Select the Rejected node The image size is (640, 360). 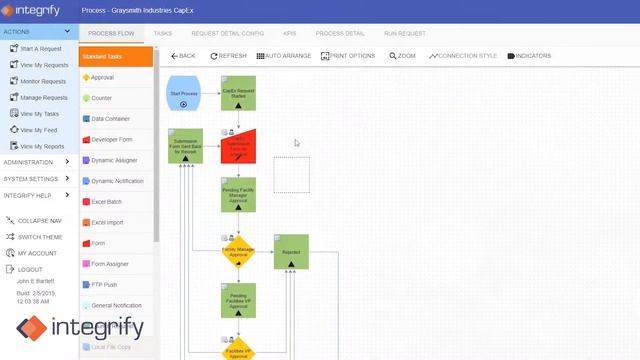click(x=291, y=252)
